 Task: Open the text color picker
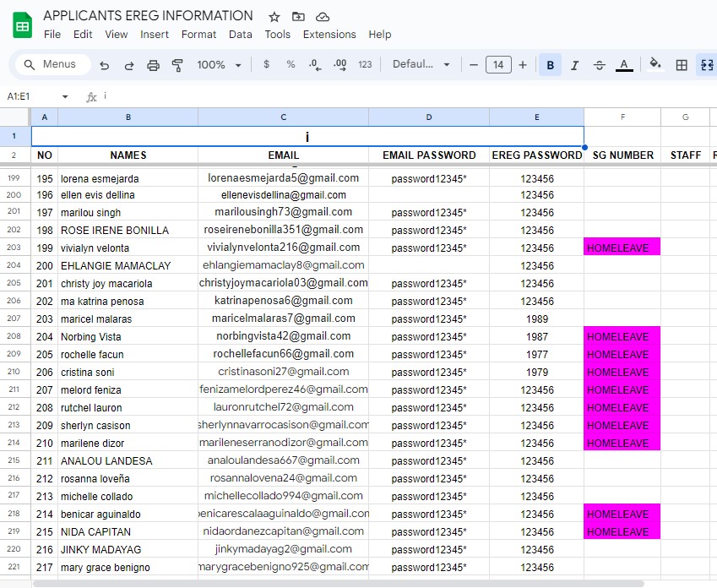(x=624, y=65)
